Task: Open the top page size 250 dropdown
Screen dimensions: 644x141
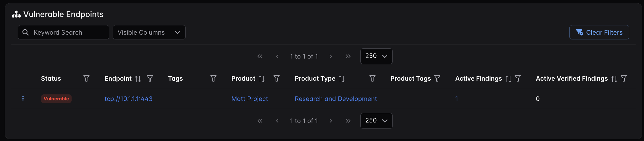Action: pyautogui.click(x=376, y=56)
